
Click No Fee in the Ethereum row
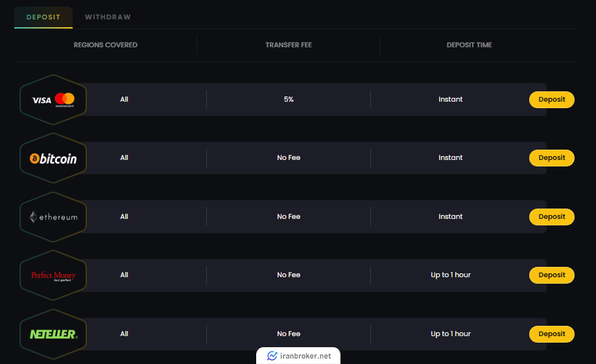click(x=289, y=217)
